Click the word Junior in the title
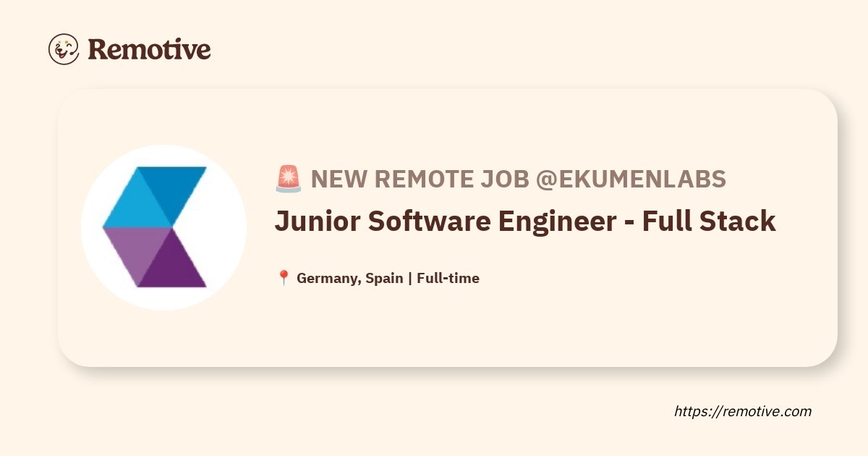Image resolution: width=868 pixels, height=456 pixels. tap(315, 221)
